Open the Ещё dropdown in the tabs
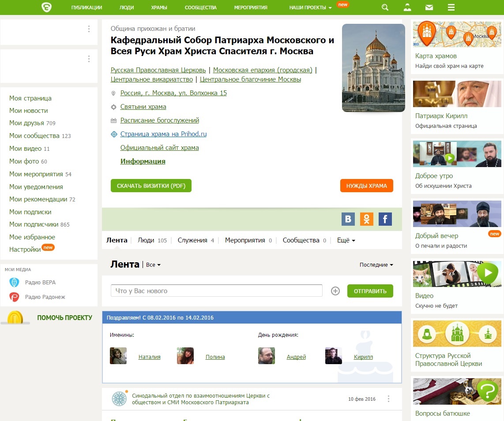 coord(346,240)
